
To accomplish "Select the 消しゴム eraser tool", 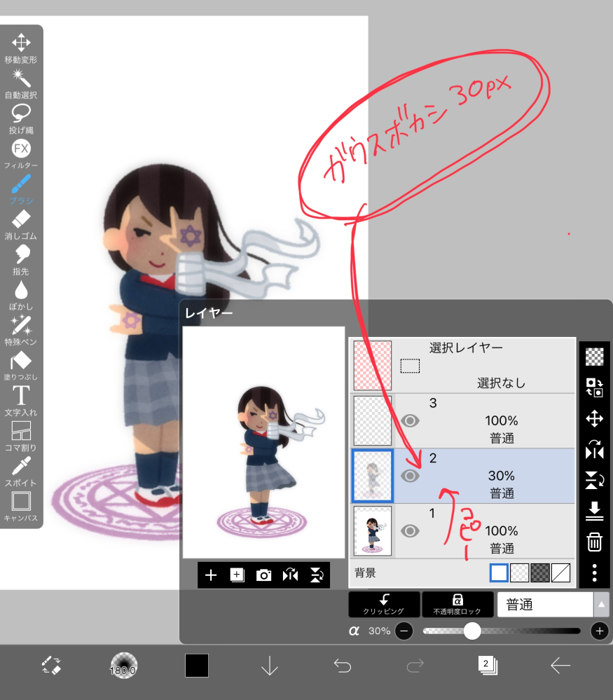I will click(x=21, y=224).
